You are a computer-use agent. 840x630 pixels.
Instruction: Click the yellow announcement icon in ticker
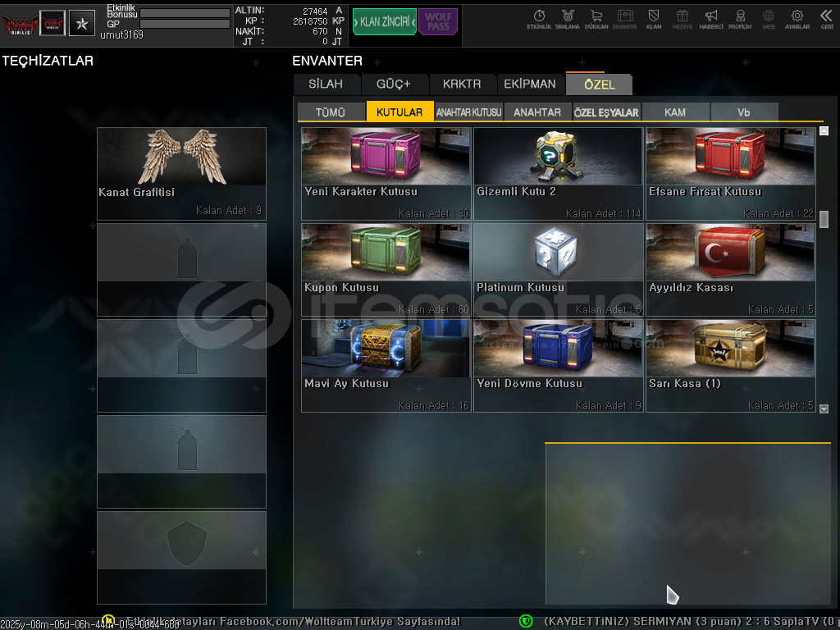[108, 622]
